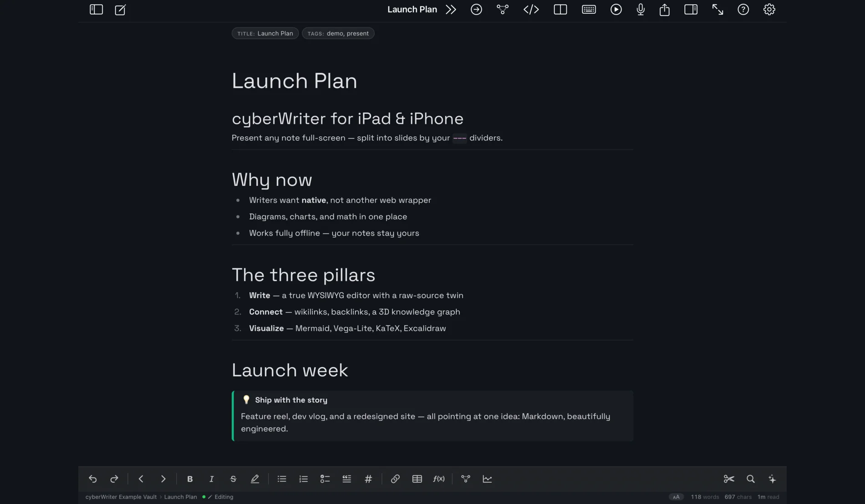
Task: Open the knowledge graph icon in top toolbar
Action: coord(503,10)
